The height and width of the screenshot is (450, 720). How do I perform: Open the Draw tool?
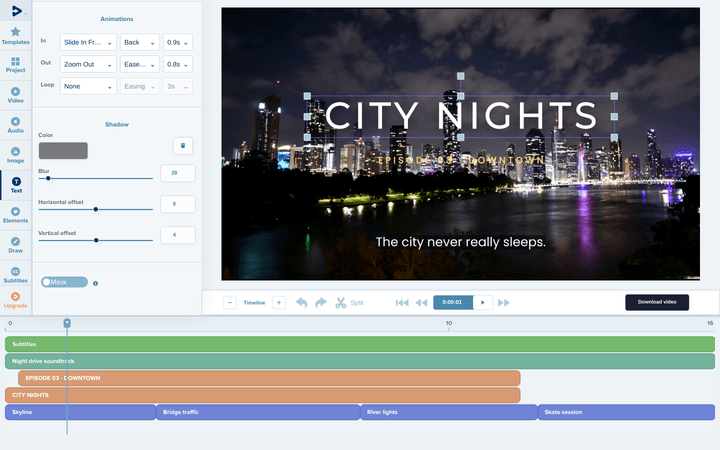pos(16,245)
